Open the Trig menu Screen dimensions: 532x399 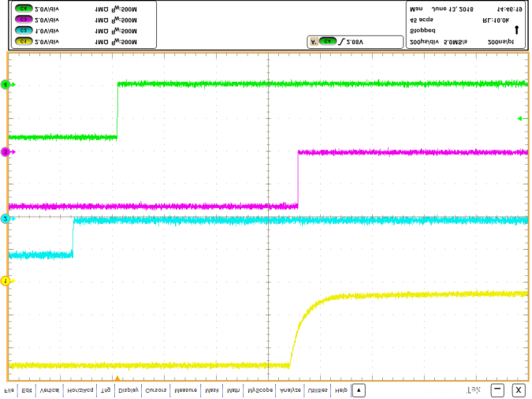click(106, 390)
